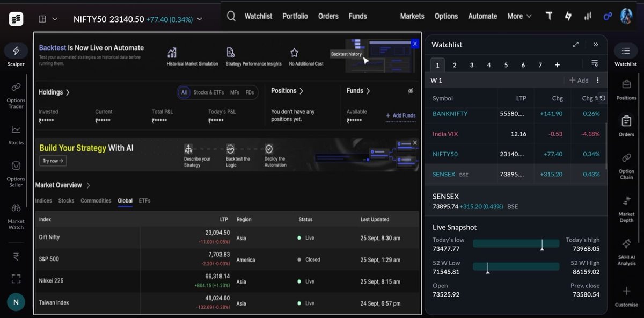Open the N profile avatar
Screen dimensions: 644x318
[16, 302]
